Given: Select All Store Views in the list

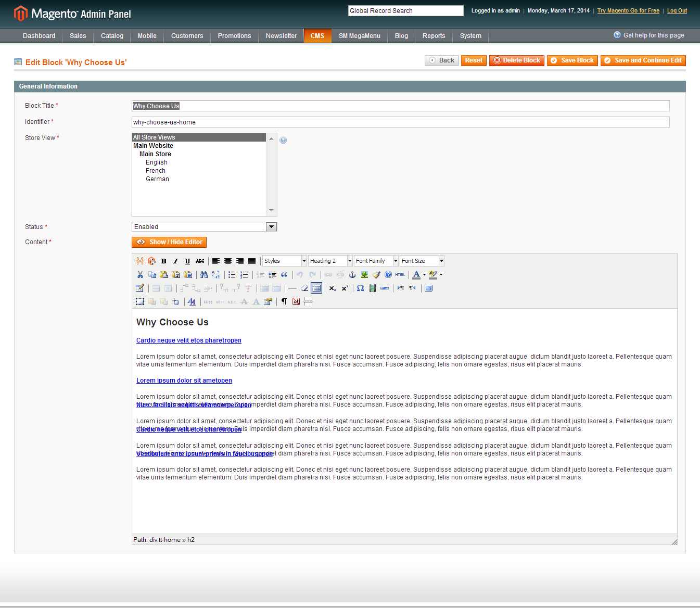Looking at the screenshot, I should (x=199, y=137).
